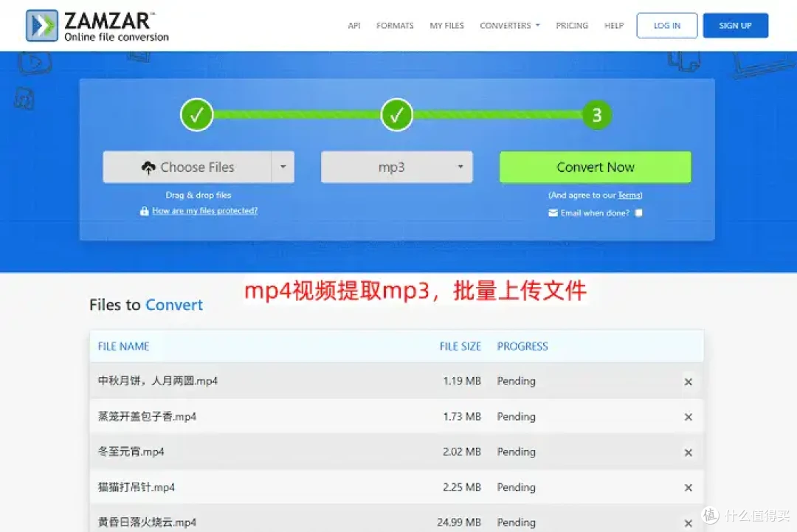Screen dimensions: 797x532
Task: Click the Choose Files button
Action: point(187,167)
